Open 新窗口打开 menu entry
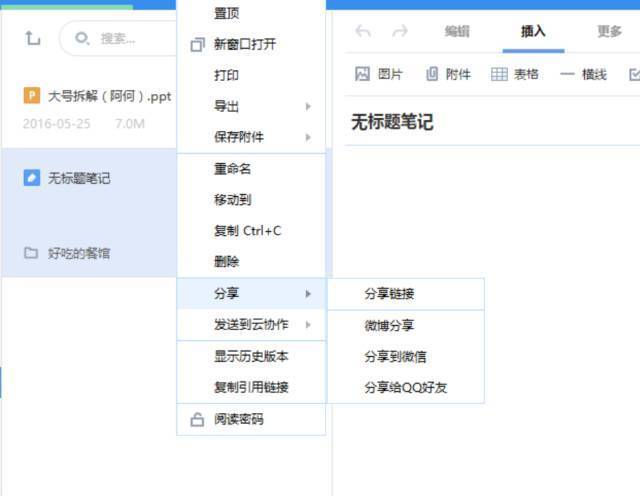Screen dimensions: 640x496 pos(251,44)
